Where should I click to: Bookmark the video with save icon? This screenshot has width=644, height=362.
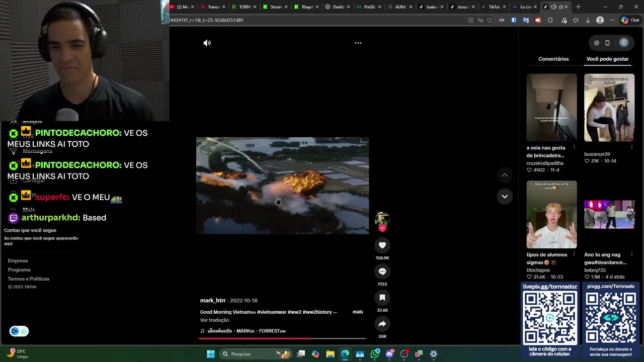point(382,298)
